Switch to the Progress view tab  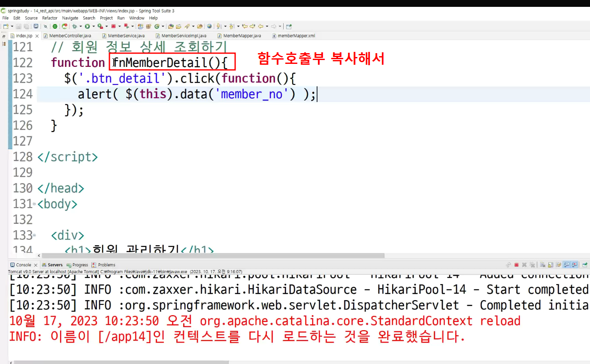tap(77, 265)
